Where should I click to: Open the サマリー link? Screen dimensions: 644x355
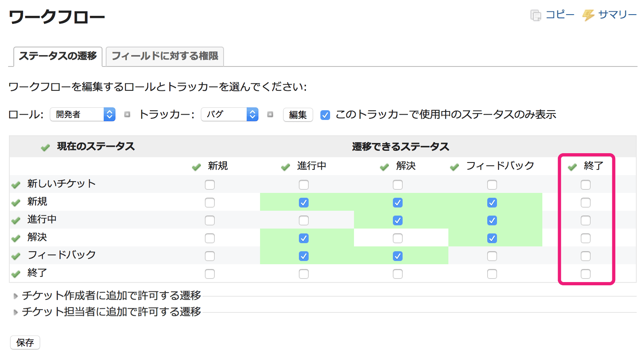(x=617, y=15)
